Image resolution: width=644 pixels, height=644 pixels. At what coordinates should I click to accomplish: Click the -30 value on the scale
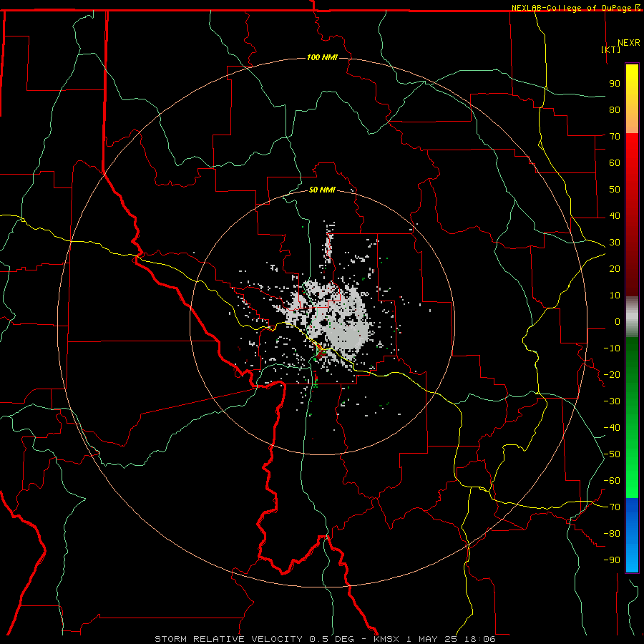click(x=612, y=401)
